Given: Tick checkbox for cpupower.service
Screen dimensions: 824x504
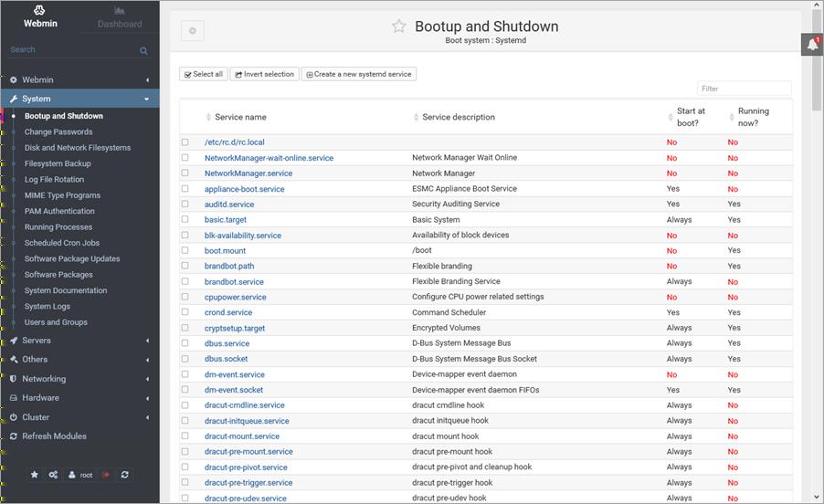Looking at the screenshot, I should pos(185,297).
